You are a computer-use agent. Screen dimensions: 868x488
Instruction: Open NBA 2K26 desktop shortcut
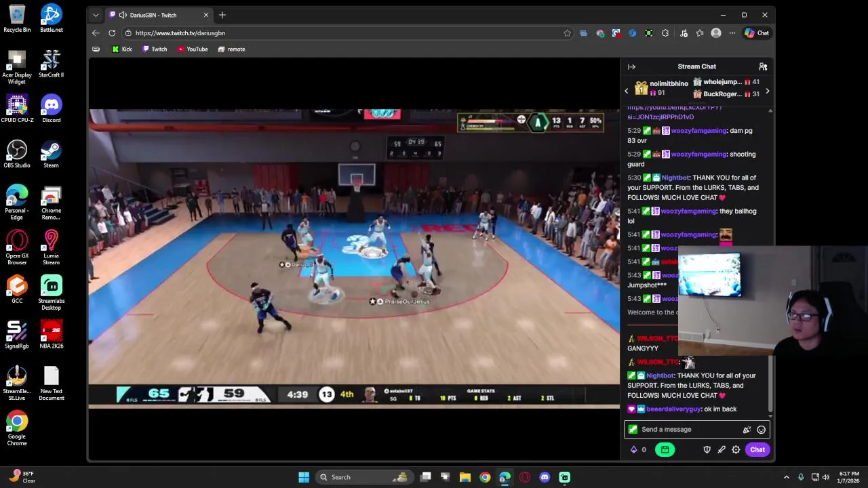[x=51, y=334]
